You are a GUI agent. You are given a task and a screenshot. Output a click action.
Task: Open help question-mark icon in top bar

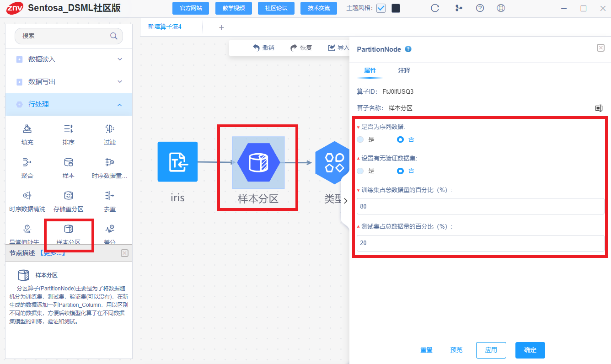pyautogui.click(x=480, y=8)
